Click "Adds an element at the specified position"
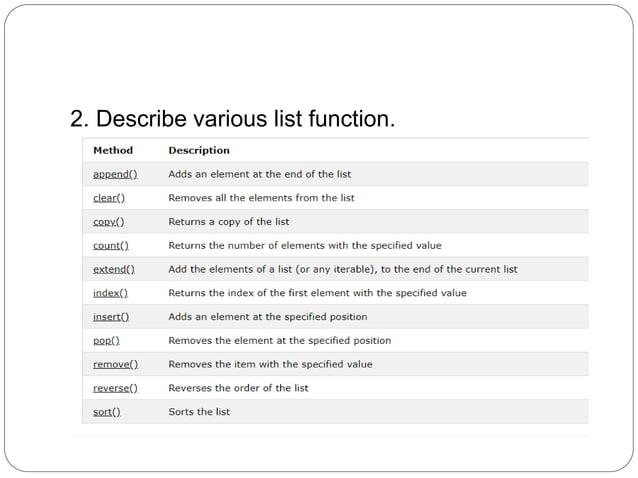This screenshot has width=638, height=478. (x=267, y=316)
